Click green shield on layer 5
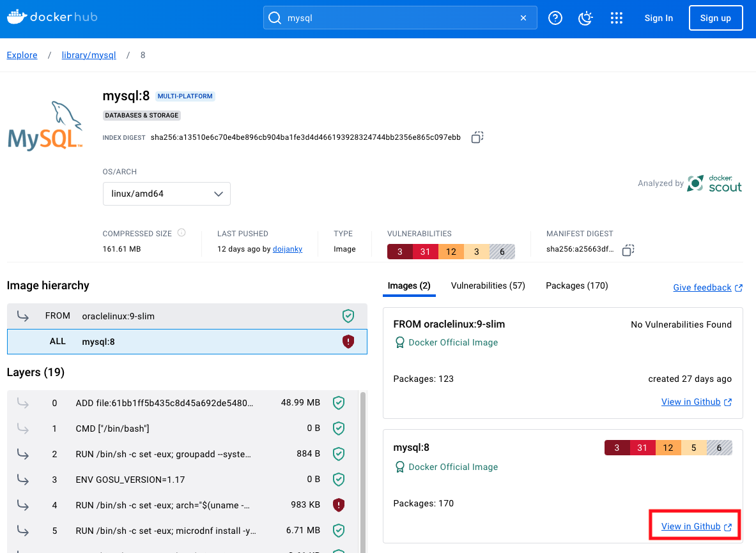The image size is (756, 553). pyautogui.click(x=339, y=531)
